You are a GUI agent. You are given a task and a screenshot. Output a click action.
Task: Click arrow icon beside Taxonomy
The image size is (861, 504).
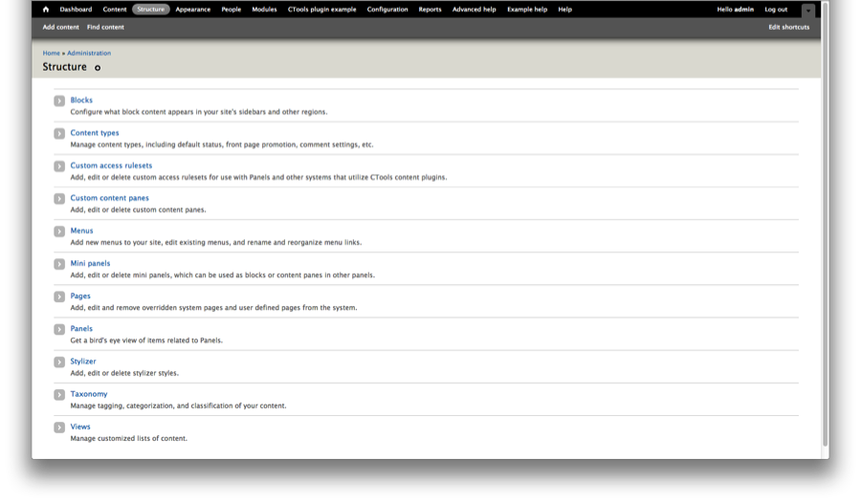[59, 395]
